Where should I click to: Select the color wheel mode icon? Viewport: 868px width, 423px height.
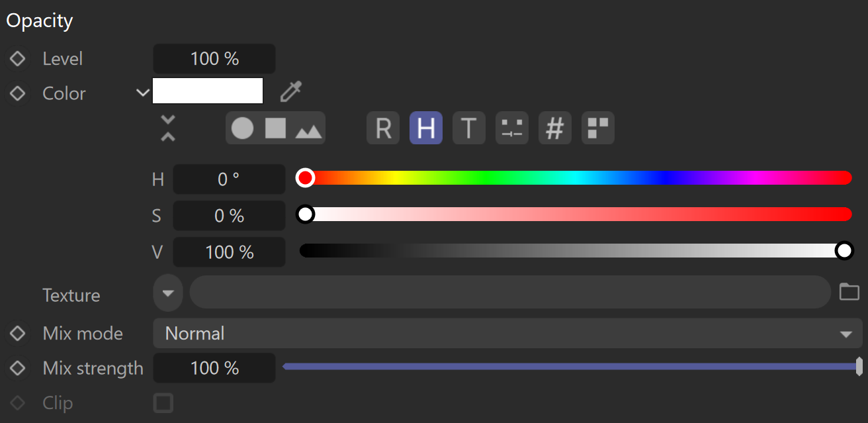242,128
